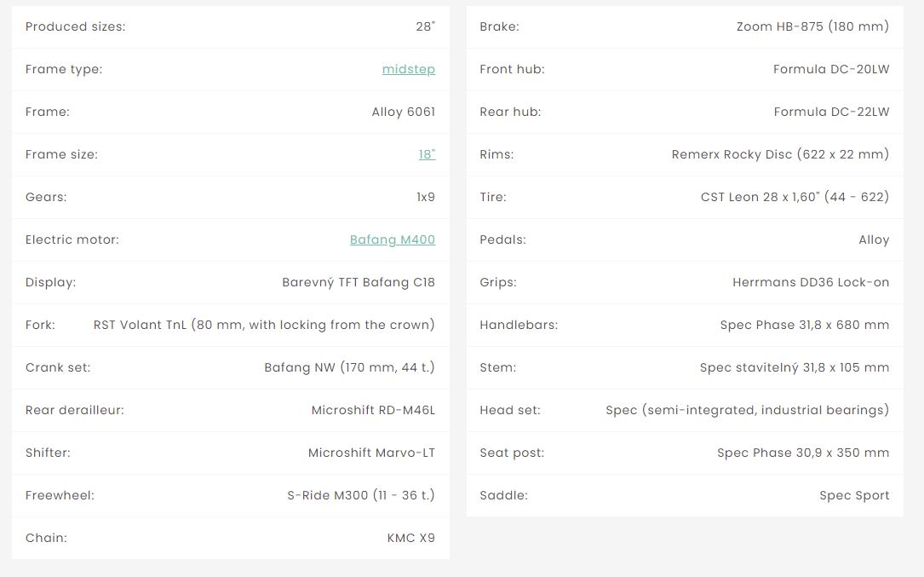Click the Alloy 6061 frame value

pos(403,112)
